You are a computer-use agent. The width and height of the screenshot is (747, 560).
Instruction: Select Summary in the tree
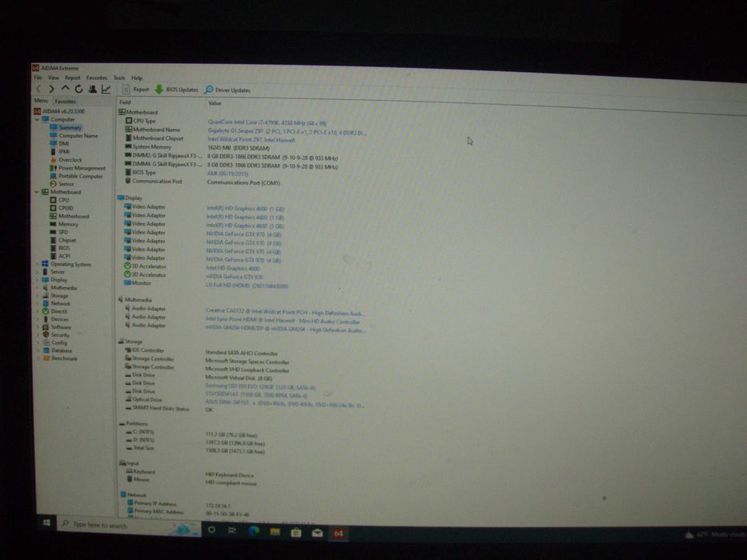point(70,128)
